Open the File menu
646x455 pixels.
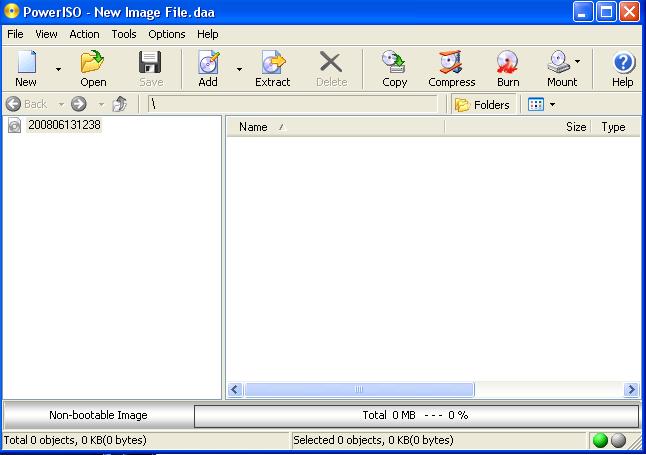coord(15,34)
